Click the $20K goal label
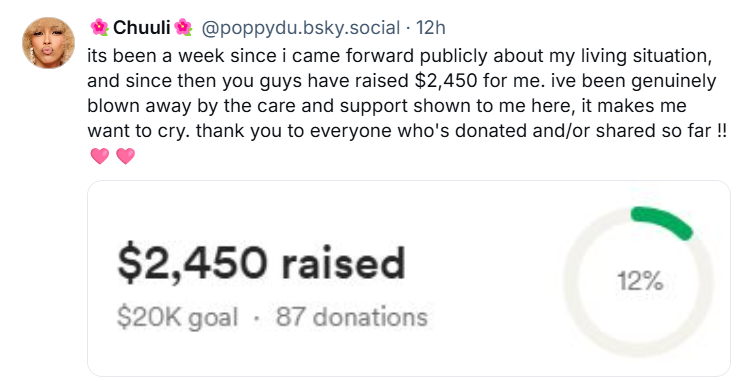Image resolution: width=745 pixels, height=381 pixels. (x=177, y=317)
